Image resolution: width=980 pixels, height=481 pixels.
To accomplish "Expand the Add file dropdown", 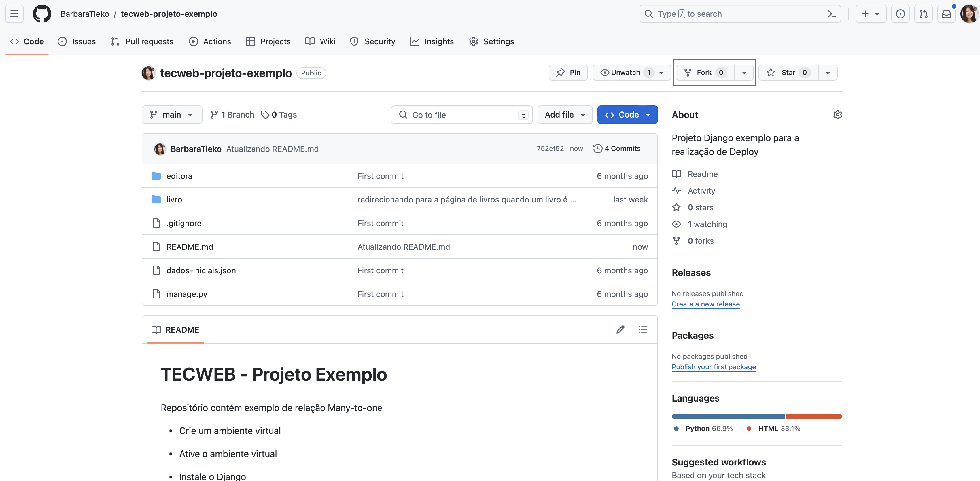I will pyautogui.click(x=565, y=115).
